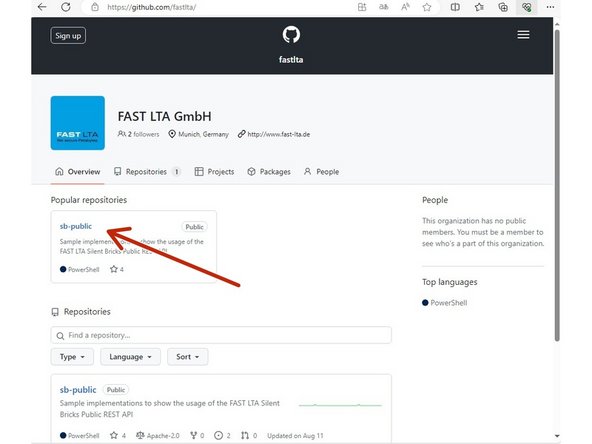The width and height of the screenshot is (592, 444).
Task: Reload the page with the refresh icon
Action: point(66,7)
